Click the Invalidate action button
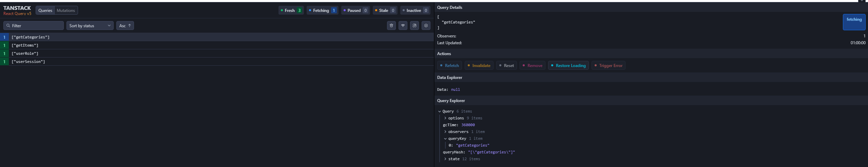This screenshot has width=868, height=167. coord(479,66)
